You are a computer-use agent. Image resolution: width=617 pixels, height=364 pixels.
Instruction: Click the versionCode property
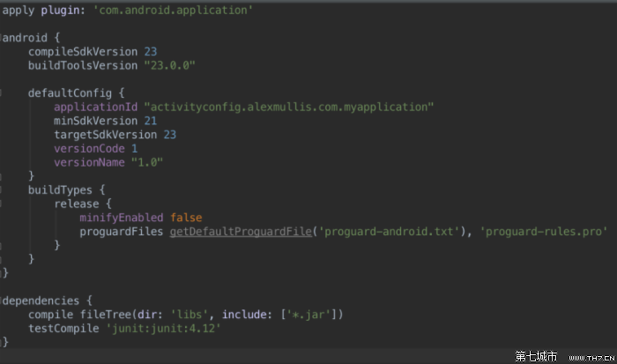[89, 148]
